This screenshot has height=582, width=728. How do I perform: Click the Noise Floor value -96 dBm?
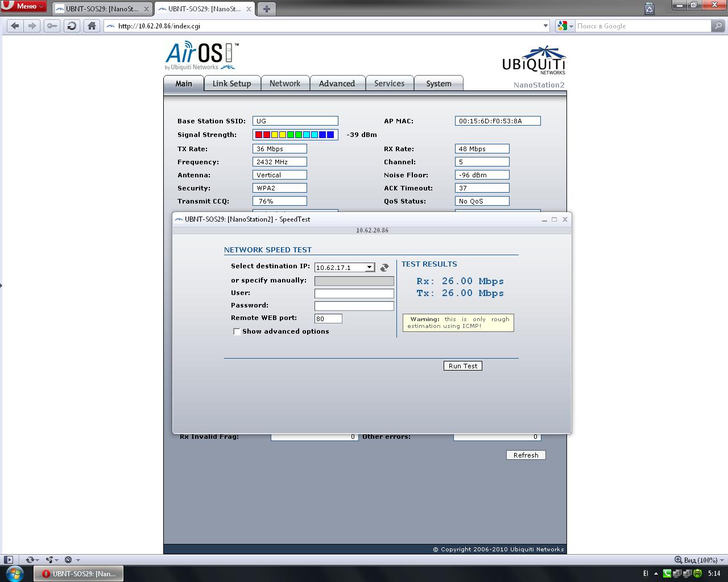(x=482, y=175)
